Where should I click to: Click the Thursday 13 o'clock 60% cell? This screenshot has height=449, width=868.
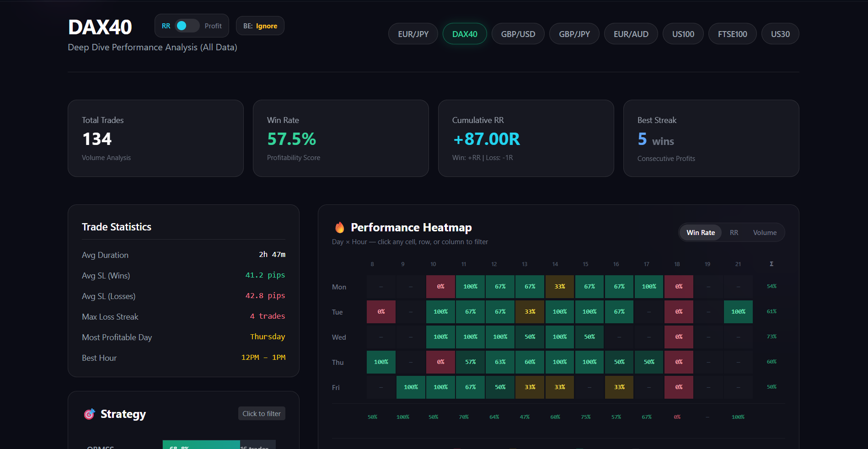tap(530, 362)
